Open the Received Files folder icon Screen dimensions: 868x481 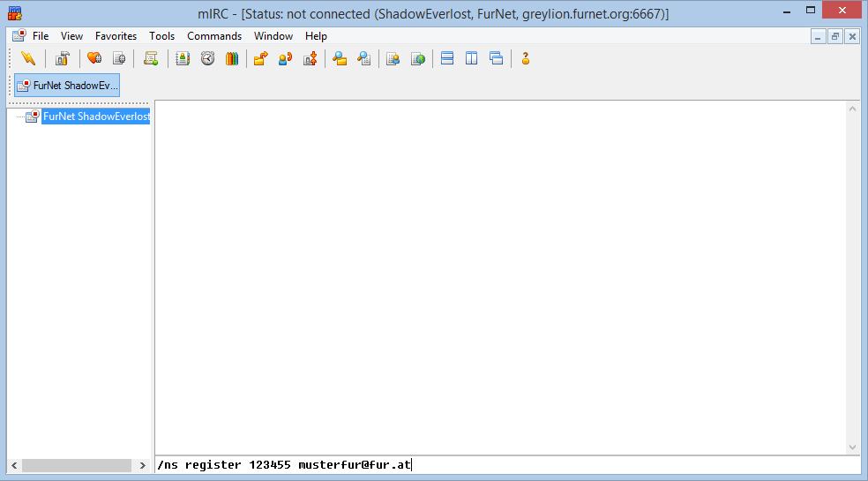[x=340, y=58]
